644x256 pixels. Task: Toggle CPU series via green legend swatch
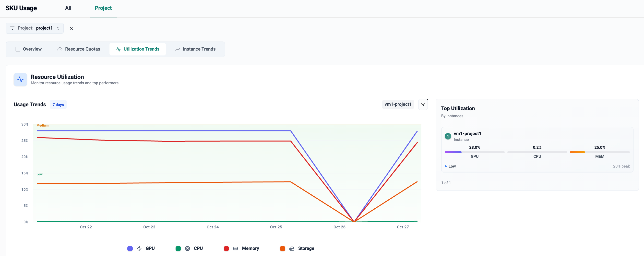click(x=178, y=248)
